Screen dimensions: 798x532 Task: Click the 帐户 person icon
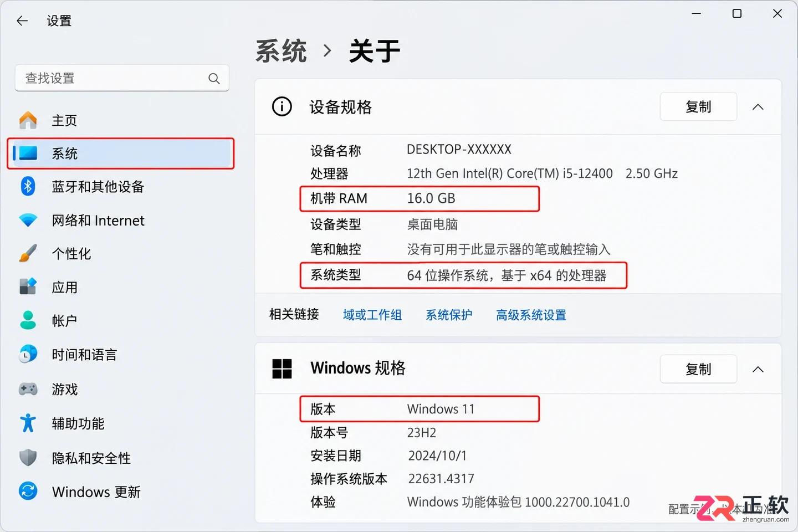(x=28, y=320)
